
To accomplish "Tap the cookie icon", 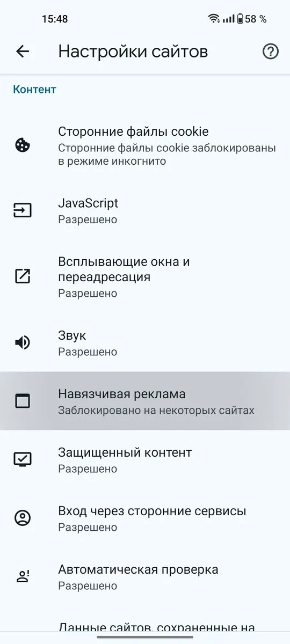I will [x=23, y=145].
